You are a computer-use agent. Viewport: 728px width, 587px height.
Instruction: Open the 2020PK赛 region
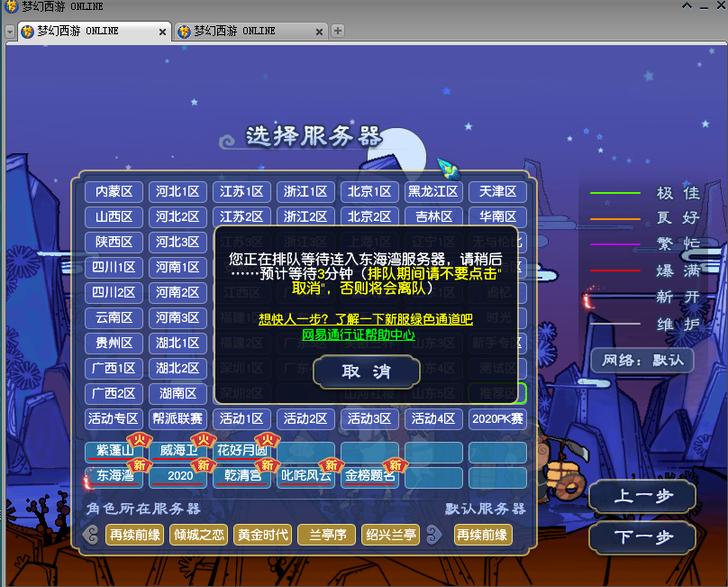497,418
